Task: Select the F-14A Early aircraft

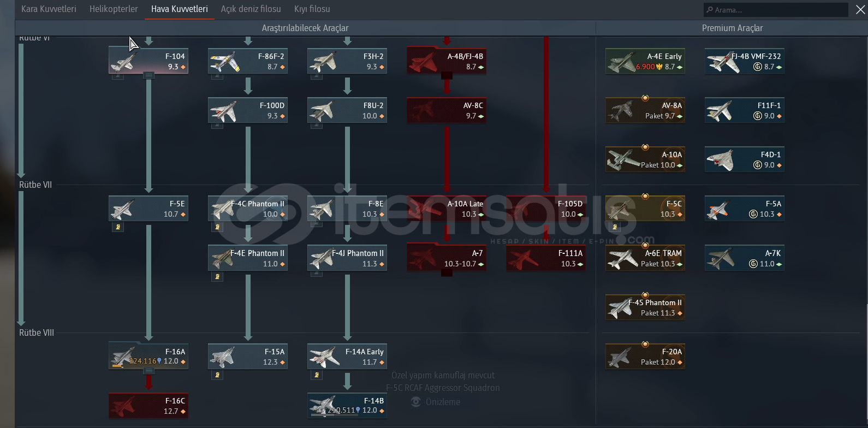Action: tap(347, 356)
